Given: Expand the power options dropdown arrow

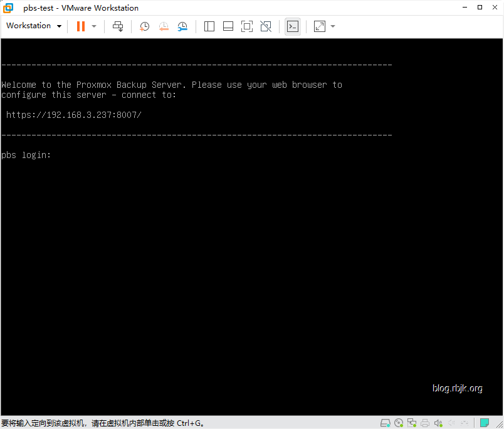Looking at the screenshot, I should click(x=94, y=26).
